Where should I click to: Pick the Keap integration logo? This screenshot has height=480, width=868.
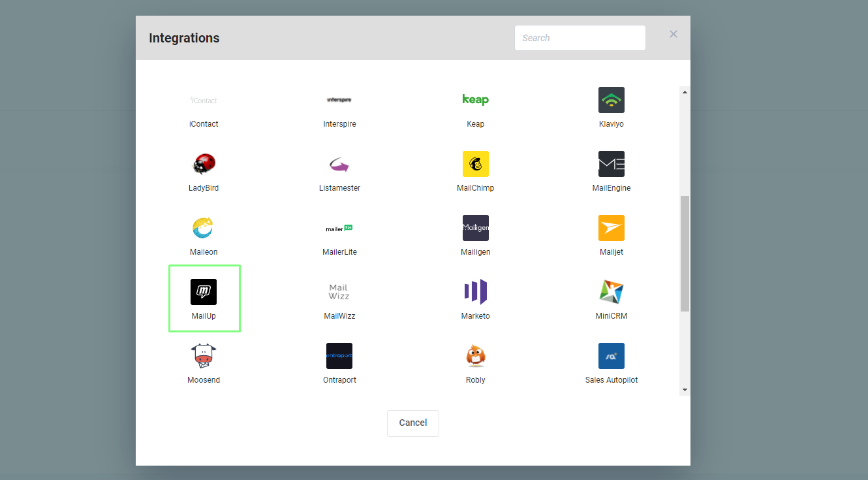pyautogui.click(x=475, y=100)
